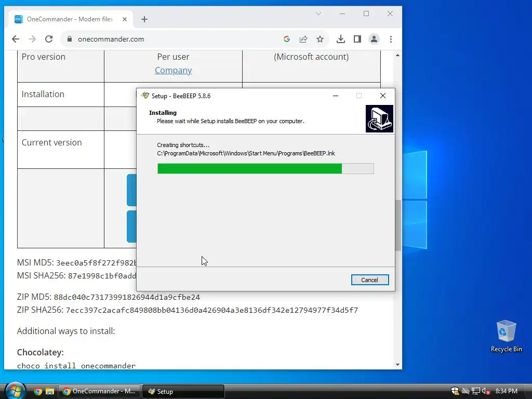Click the ZIP SHA256 hash text
Screen dimensions: 532x399
(212, 310)
